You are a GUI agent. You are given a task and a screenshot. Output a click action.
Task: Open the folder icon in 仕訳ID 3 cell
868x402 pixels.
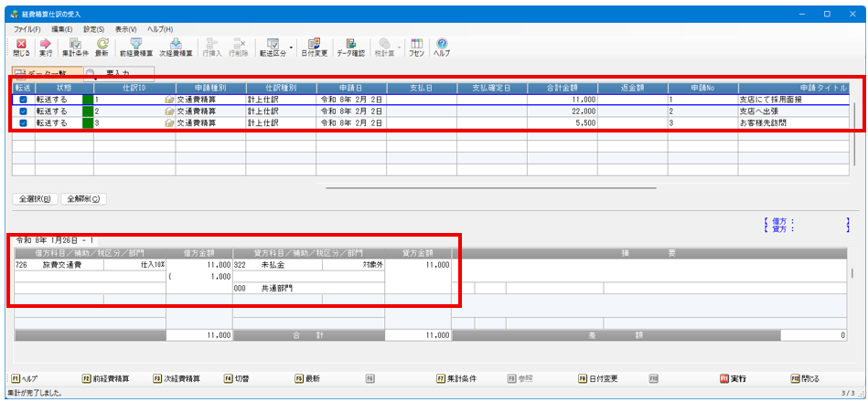[169, 122]
